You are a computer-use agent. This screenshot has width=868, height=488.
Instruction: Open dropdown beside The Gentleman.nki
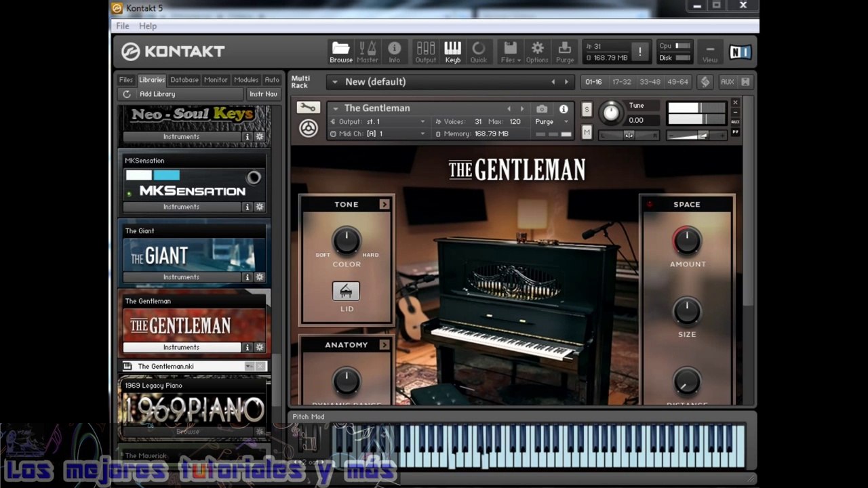(249, 366)
